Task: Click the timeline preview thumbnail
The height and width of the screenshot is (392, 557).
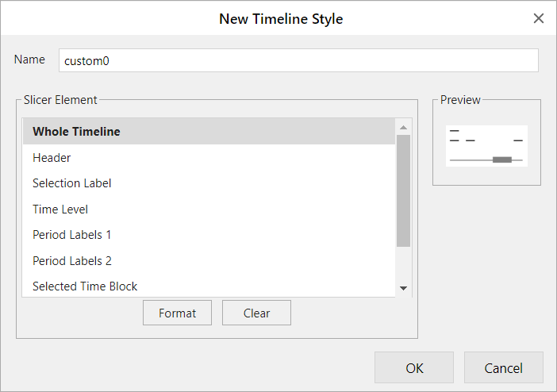Action: (x=486, y=146)
